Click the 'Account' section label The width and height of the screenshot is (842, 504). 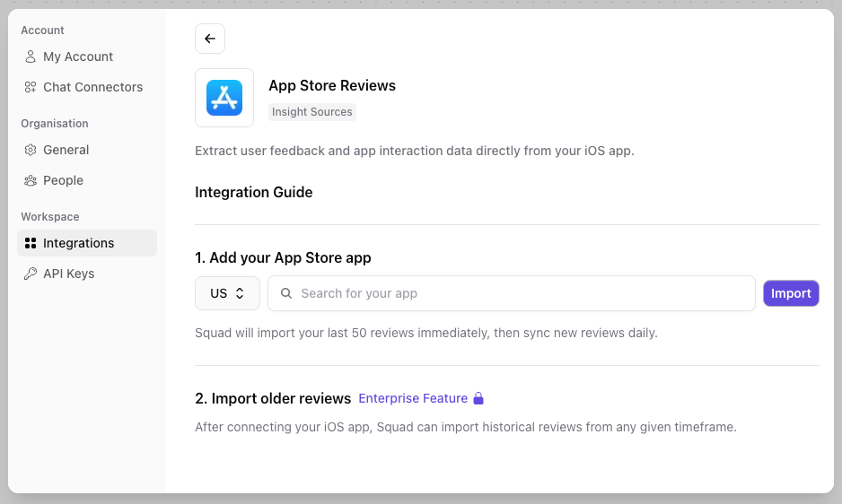[42, 30]
